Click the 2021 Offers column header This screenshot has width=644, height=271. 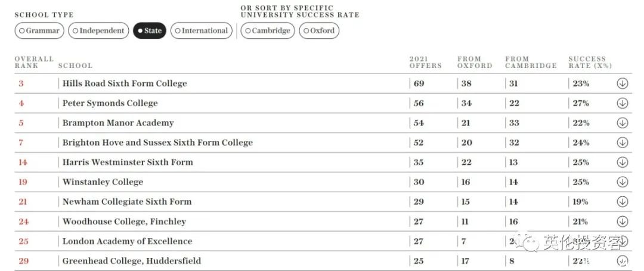point(426,62)
